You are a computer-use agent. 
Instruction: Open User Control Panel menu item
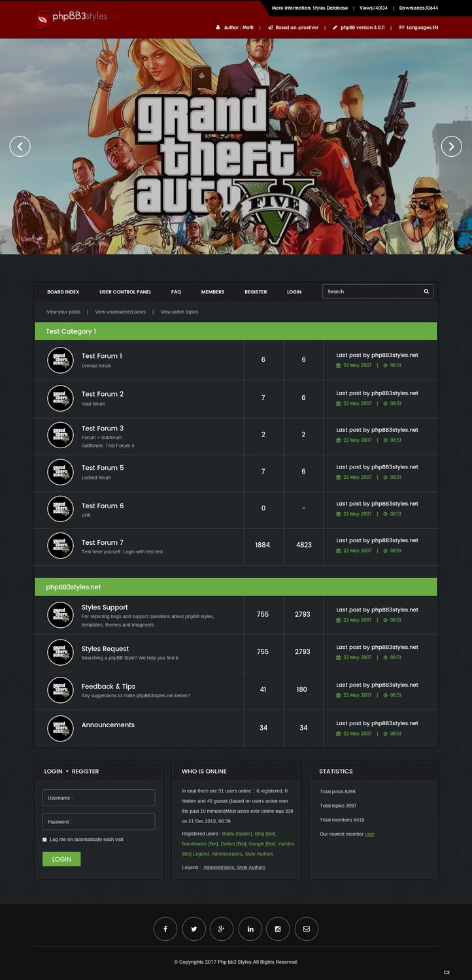point(126,292)
